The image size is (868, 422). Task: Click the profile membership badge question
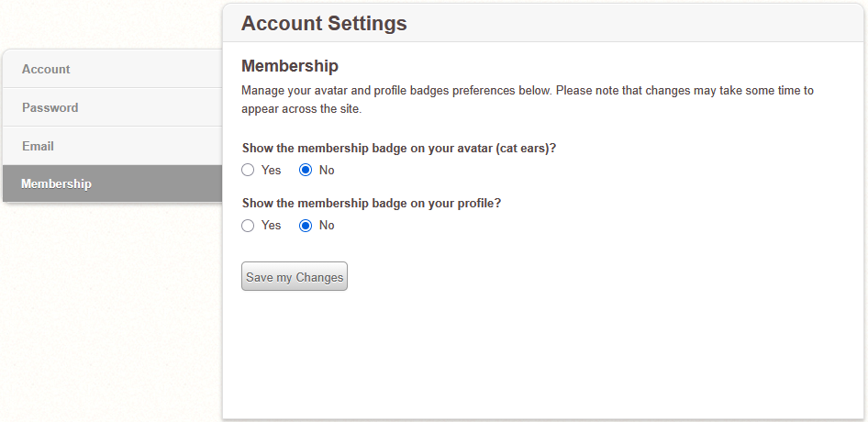pyautogui.click(x=371, y=203)
